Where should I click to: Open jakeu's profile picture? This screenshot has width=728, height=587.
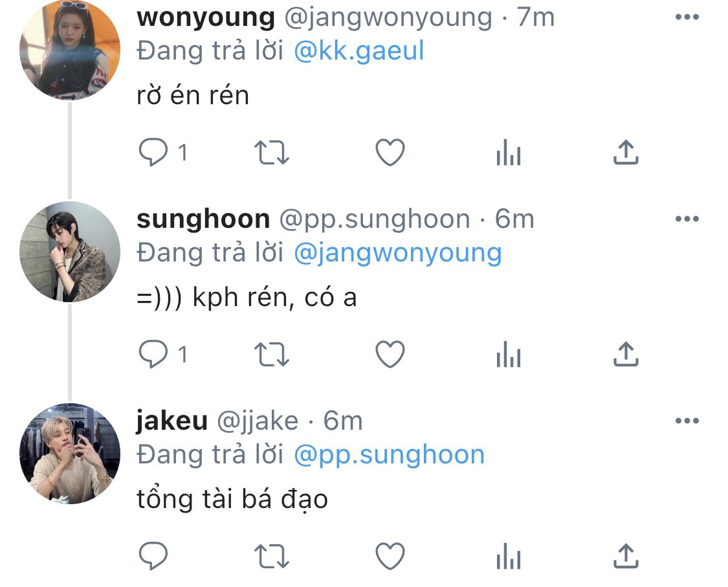(70, 454)
